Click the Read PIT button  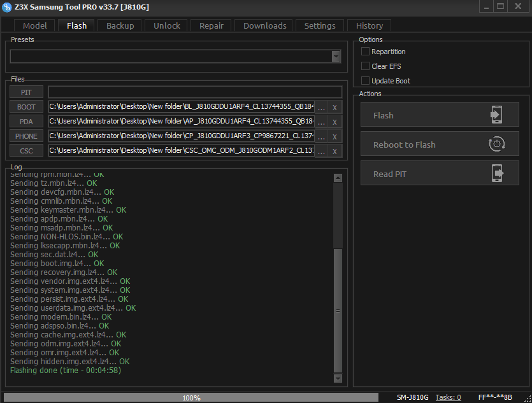(440, 173)
